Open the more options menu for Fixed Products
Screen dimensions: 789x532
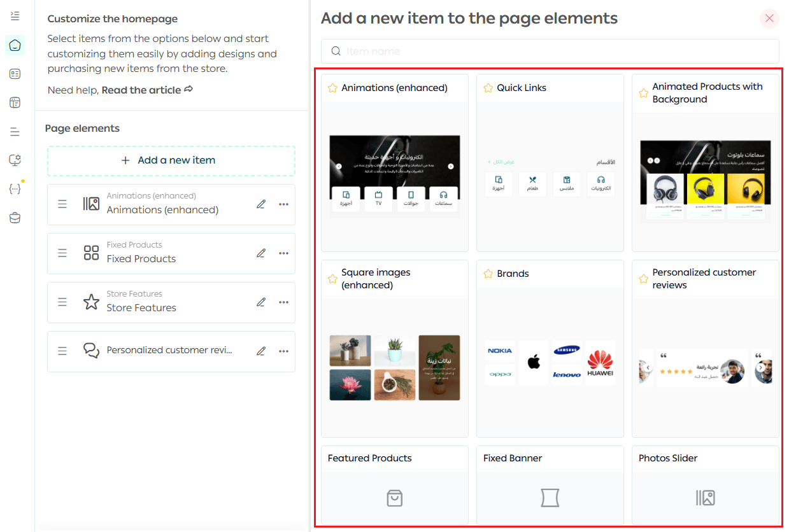pos(283,253)
